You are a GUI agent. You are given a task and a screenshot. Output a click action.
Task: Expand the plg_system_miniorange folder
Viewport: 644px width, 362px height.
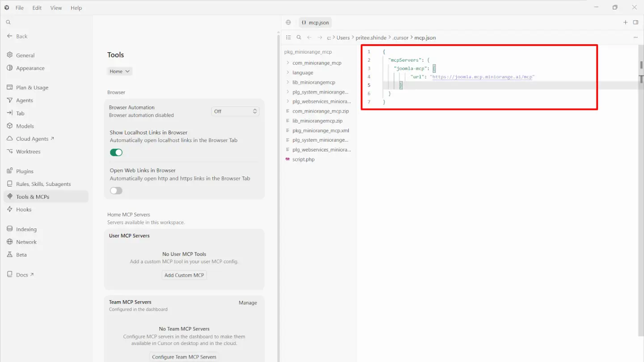coord(320,92)
